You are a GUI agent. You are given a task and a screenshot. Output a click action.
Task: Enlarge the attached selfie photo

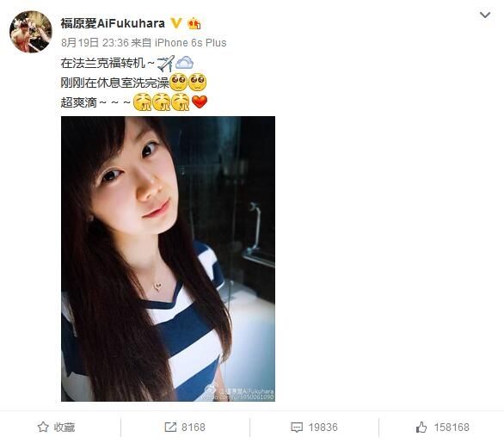tap(168, 259)
